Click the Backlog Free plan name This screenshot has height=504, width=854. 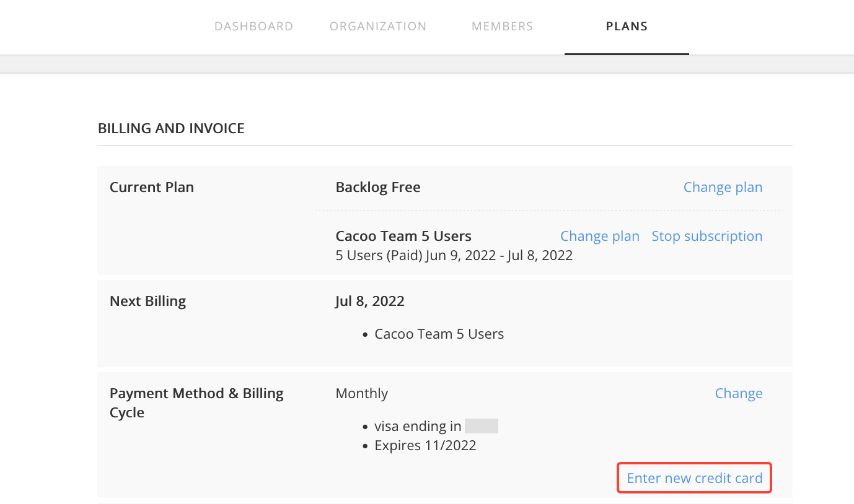[378, 187]
